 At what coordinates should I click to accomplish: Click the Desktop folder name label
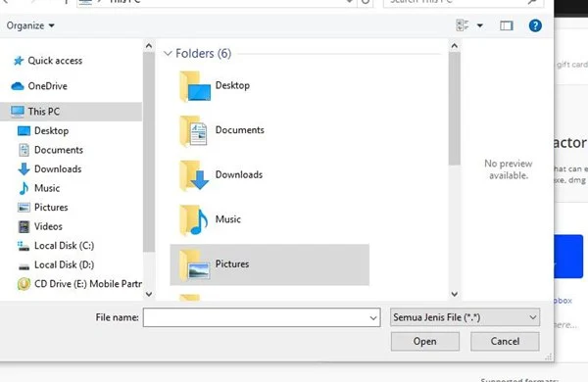pyautogui.click(x=232, y=85)
